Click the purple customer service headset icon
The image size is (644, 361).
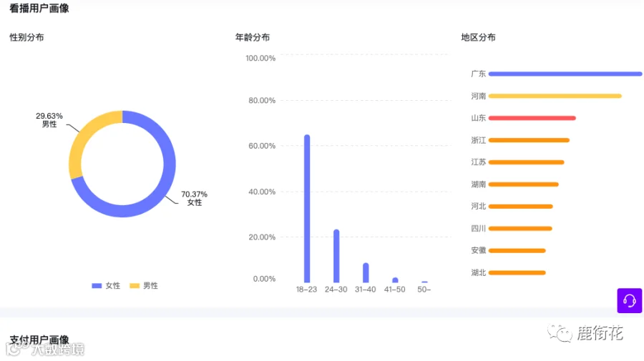629,301
